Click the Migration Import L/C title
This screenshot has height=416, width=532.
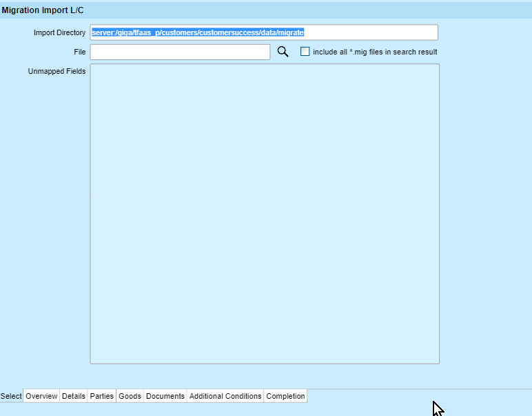click(x=43, y=10)
